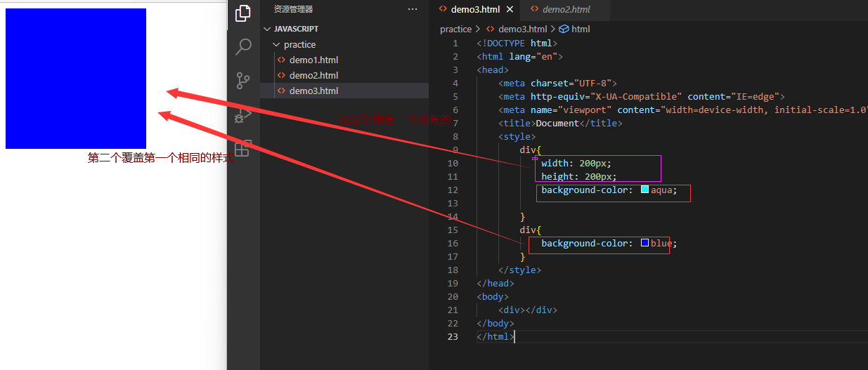
Task: Open the Search view in activity bar
Action: [243, 47]
